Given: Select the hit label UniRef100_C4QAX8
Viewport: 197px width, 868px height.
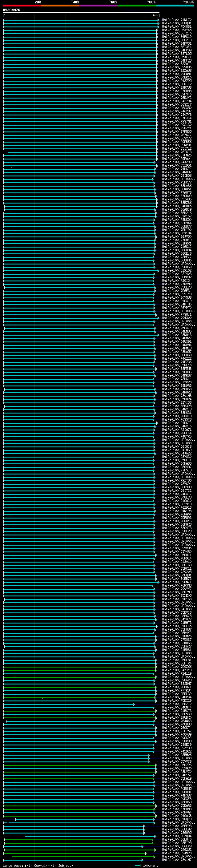Looking at the screenshot, I should (x=177, y=816).
